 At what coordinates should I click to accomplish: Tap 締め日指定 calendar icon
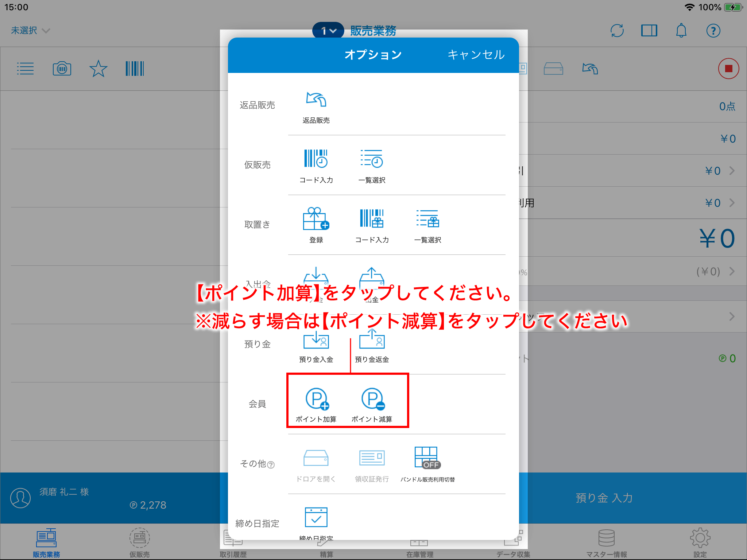click(x=316, y=517)
